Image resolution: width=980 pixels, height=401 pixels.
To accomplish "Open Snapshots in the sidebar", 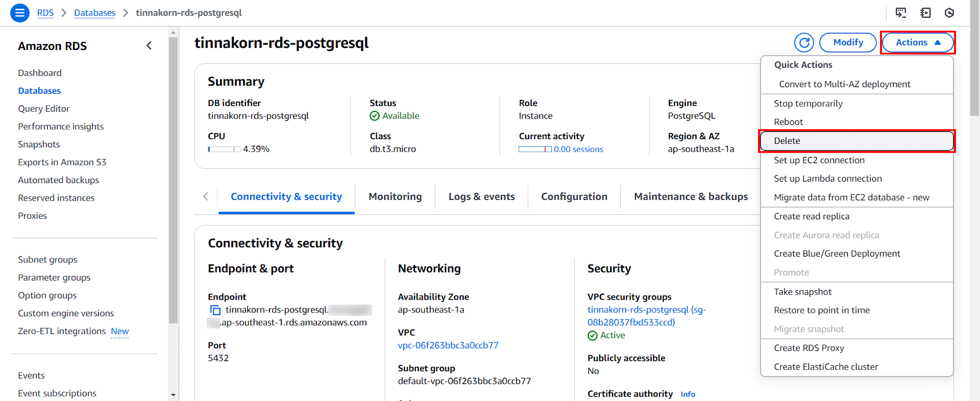I will 39,144.
